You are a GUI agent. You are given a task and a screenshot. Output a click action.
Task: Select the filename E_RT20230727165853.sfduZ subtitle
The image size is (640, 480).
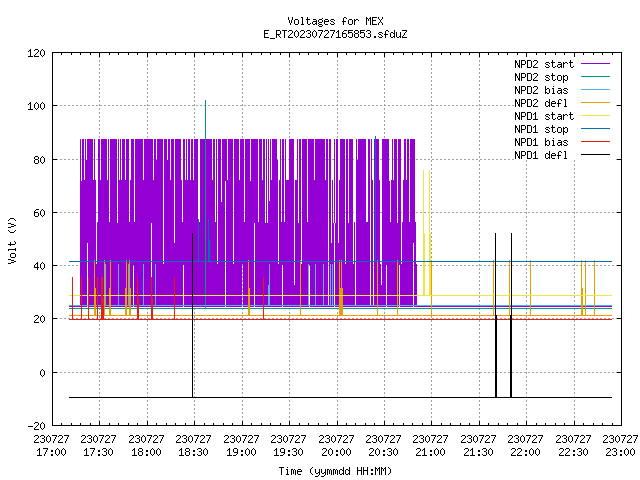click(x=335, y=34)
